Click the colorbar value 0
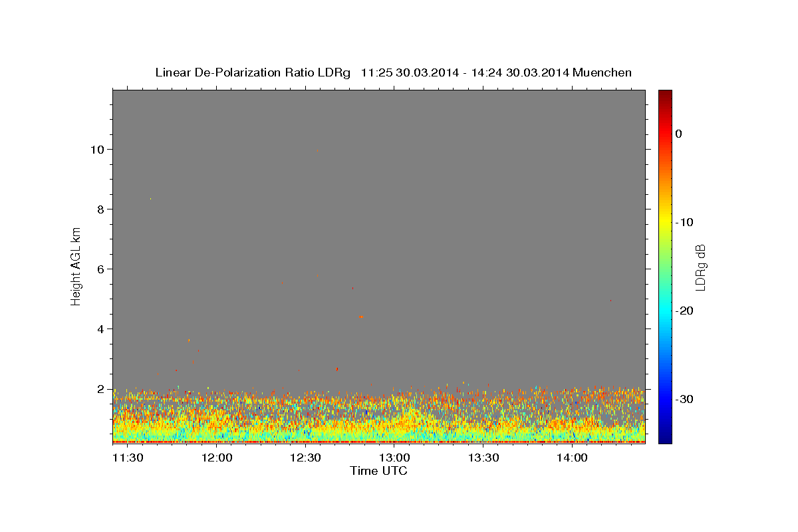This screenshot has width=798, height=532. point(679,134)
